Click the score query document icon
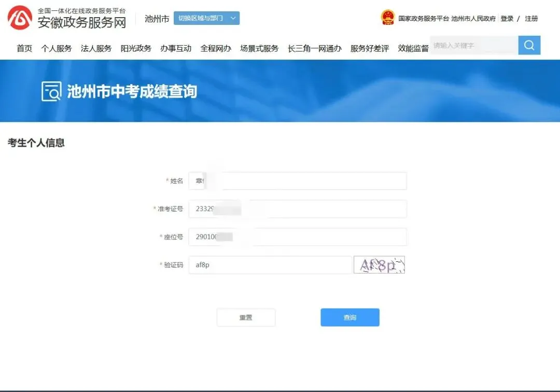560x392 pixels. (x=51, y=91)
